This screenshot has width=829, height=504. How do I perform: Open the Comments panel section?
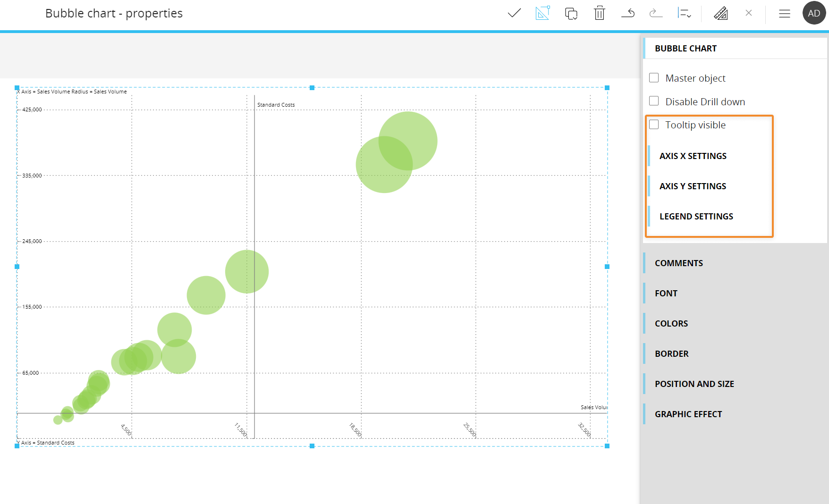pos(678,263)
